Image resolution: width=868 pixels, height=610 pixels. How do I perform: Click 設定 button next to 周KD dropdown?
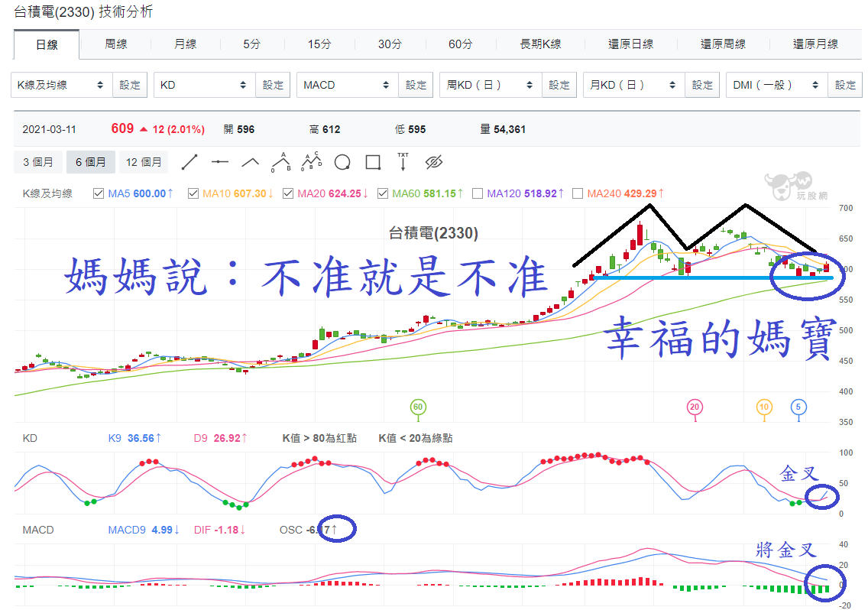click(x=559, y=85)
